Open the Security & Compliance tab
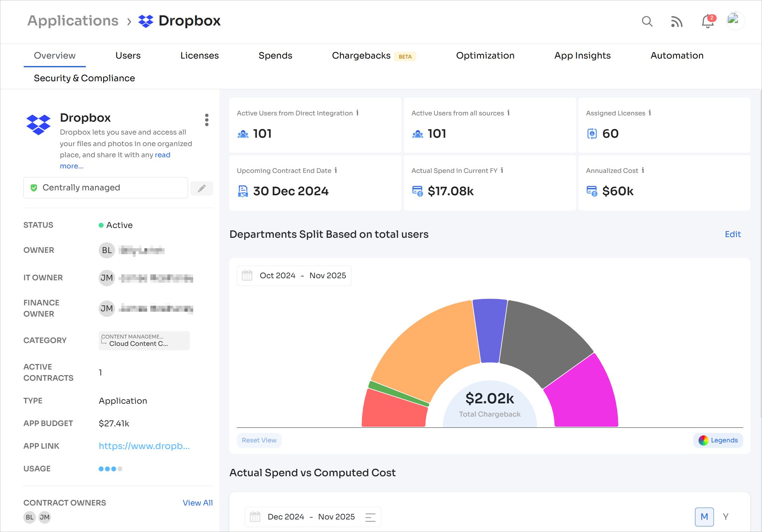Image resolution: width=762 pixels, height=532 pixels. [x=84, y=78]
